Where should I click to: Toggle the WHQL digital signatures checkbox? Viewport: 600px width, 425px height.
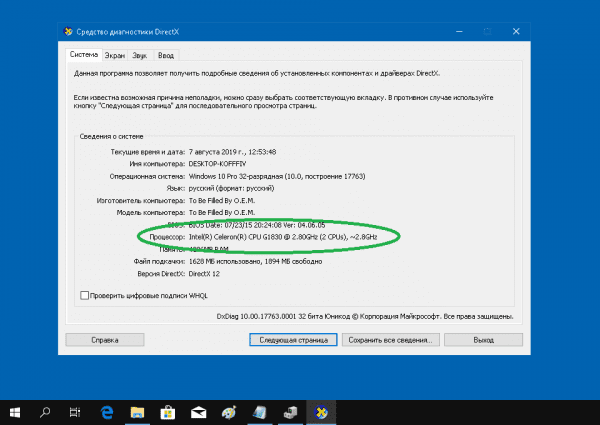click(x=85, y=295)
